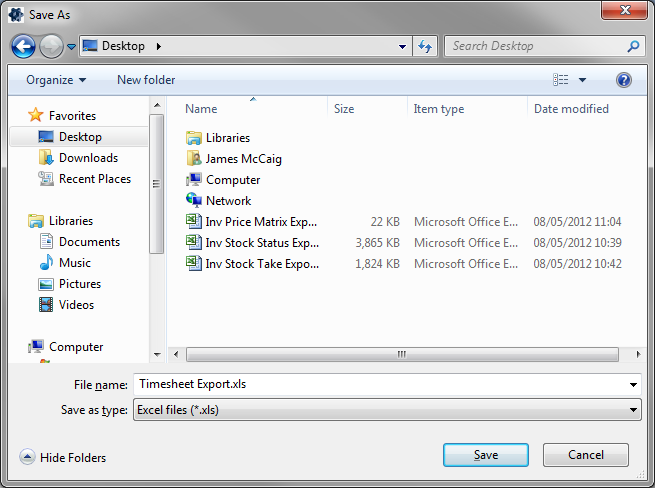This screenshot has width=655, height=488.
Task: Click the refresh icon beside address bar
Action: pos(426,46)
